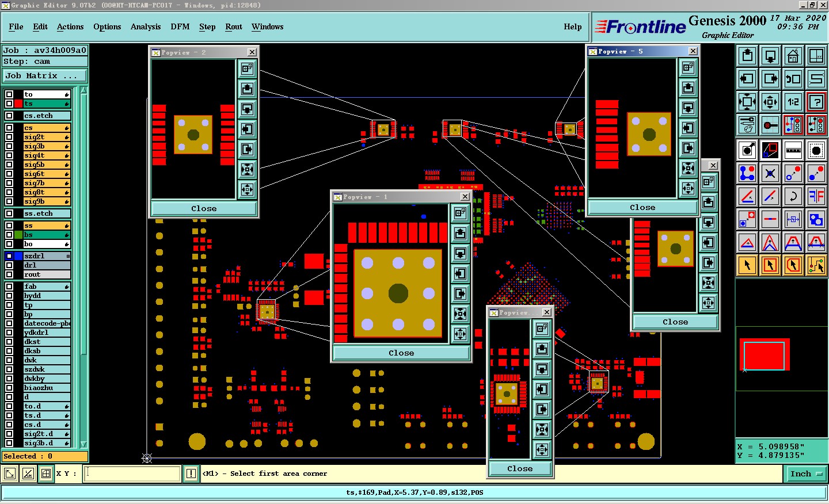Viewport: 829px width, 504px height.
Task: Click the home view icon in right toolbar
Action: (793, 56)
